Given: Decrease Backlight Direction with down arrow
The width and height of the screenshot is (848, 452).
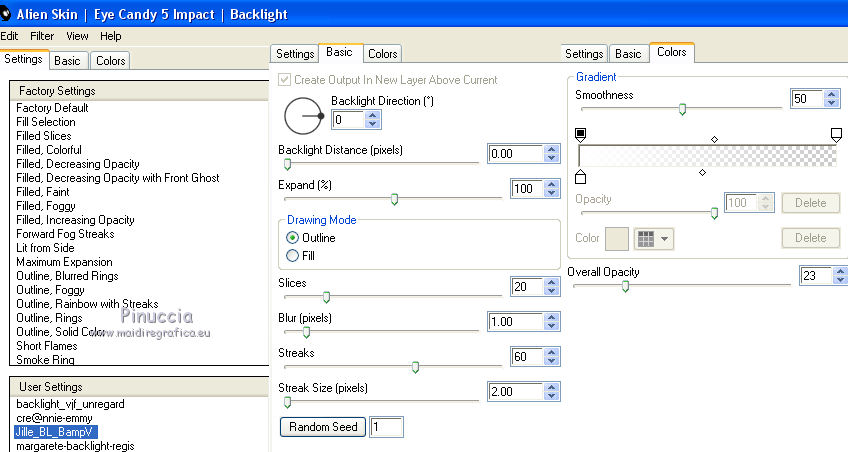Looking at the screenshot, I should [x=373, y=124].
